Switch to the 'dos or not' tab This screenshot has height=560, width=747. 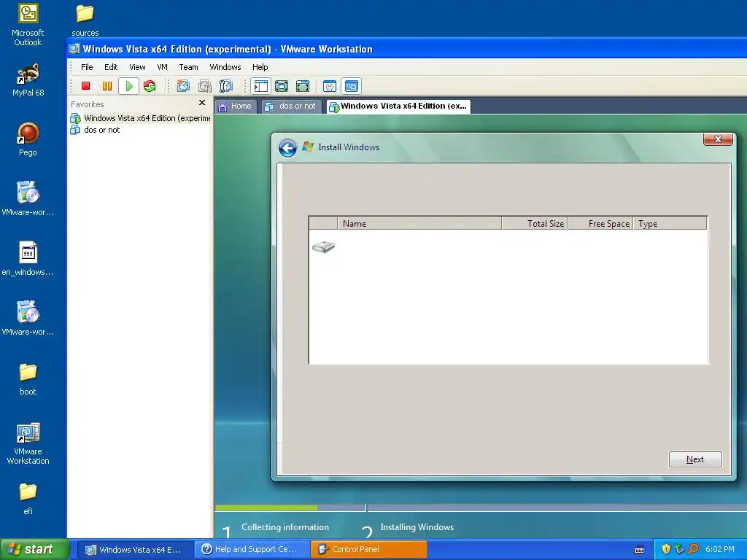[x=290, y=106]
